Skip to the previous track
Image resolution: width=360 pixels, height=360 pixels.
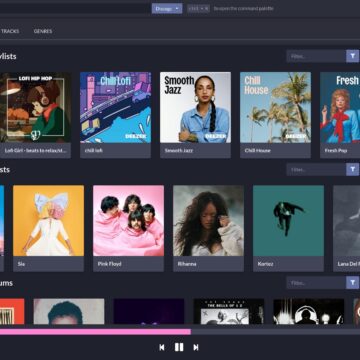tap(162, 347)
